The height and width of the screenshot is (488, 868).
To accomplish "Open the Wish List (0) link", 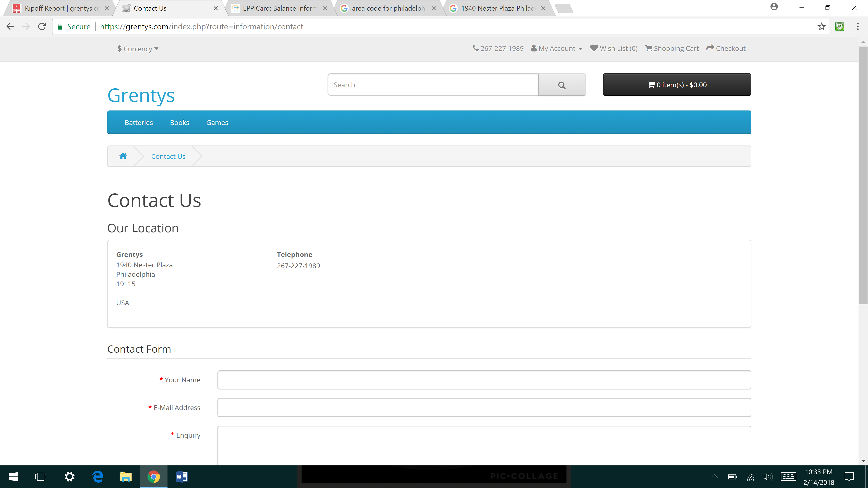I will 614,49.
